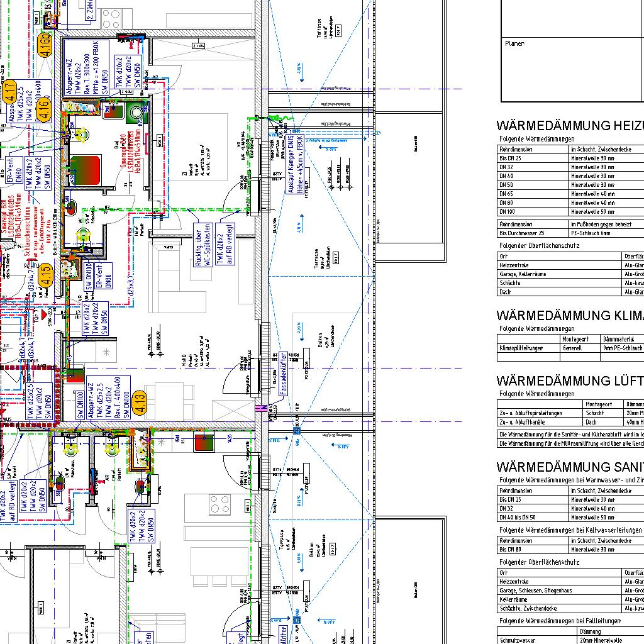
Task: Click the 'Dämmmaterial' column header
Action: coord(622,339)
